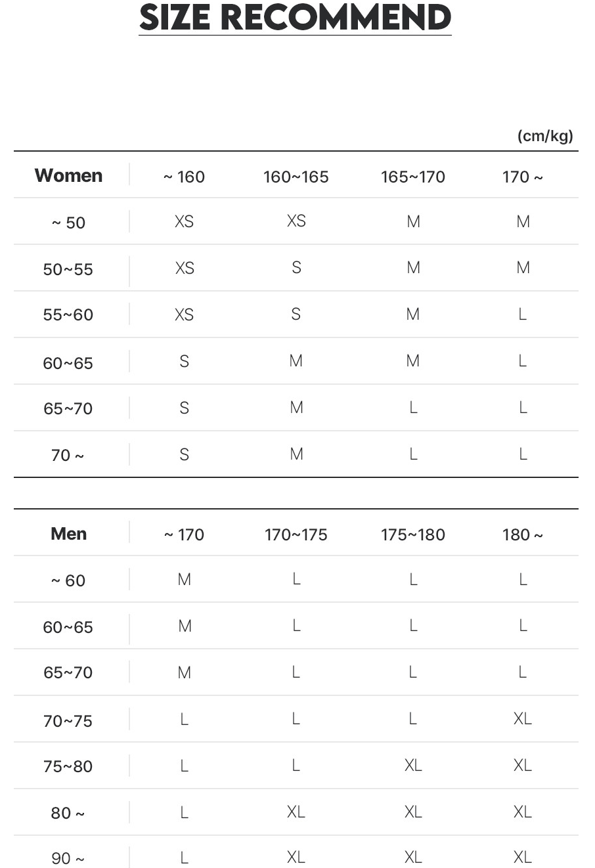The width and height of the screenshot is (595, 868).
Task: Click the Women's "160~165" height column header
Action: click(x=296, y=177)
